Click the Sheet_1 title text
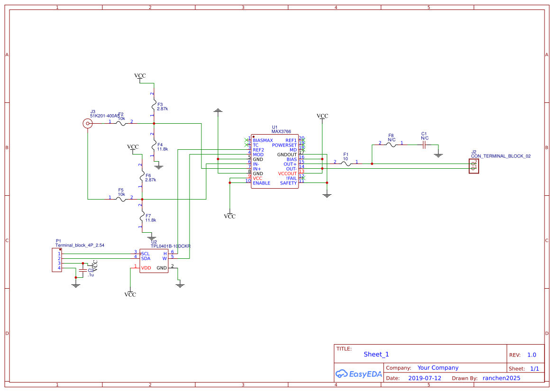554x392 pixels. click(x=376, y=354)
